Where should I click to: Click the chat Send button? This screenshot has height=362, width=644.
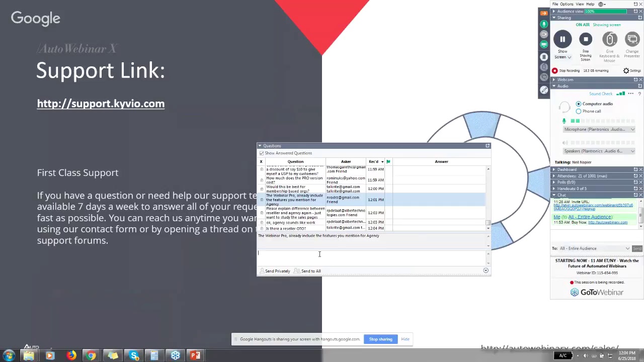637,248
